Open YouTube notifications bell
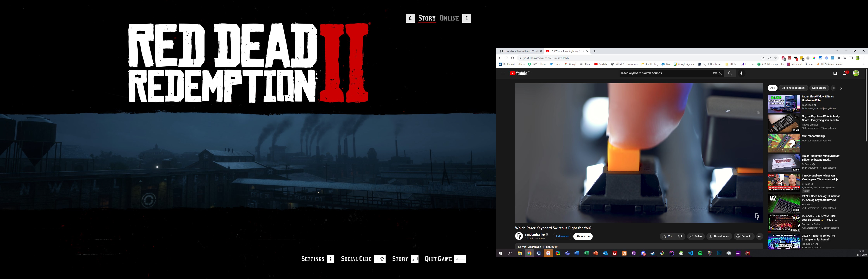 [845, 73]
